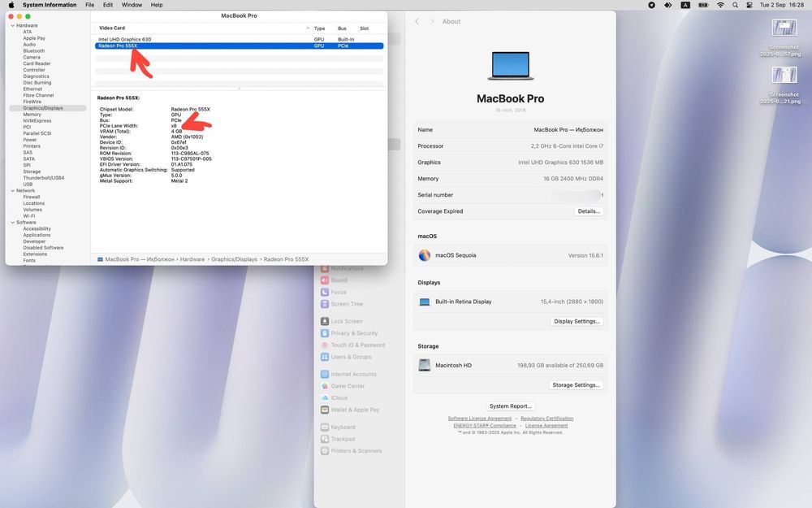Open Touch ID & Password in Settings
The height and width of the screenshot is (508, 812).
(x=353, y=345)
